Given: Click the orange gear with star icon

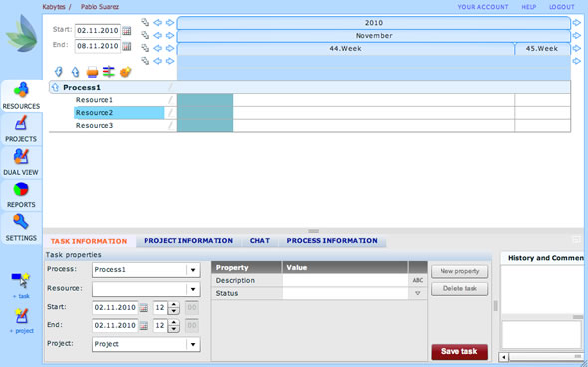Looking at the screenshot, I should (125, 71).
